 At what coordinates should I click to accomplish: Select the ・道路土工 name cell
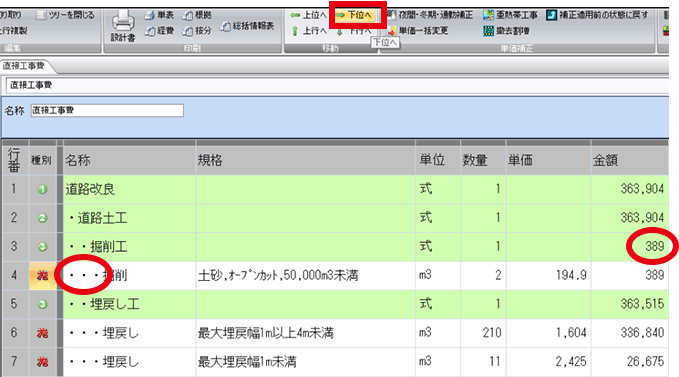click(129, 218)
